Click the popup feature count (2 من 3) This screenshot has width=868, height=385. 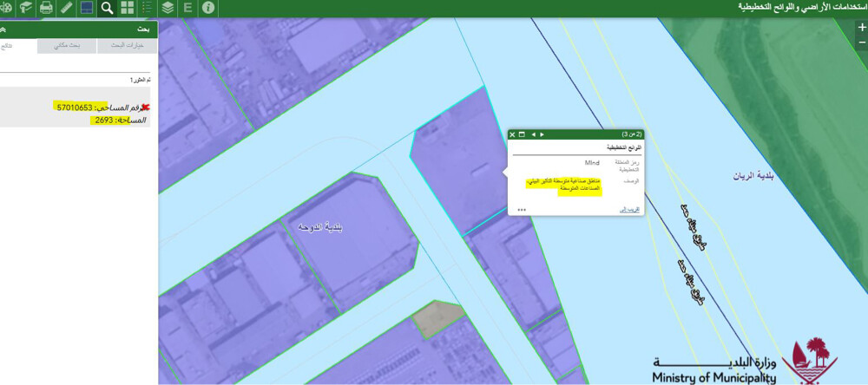(632, 134)
